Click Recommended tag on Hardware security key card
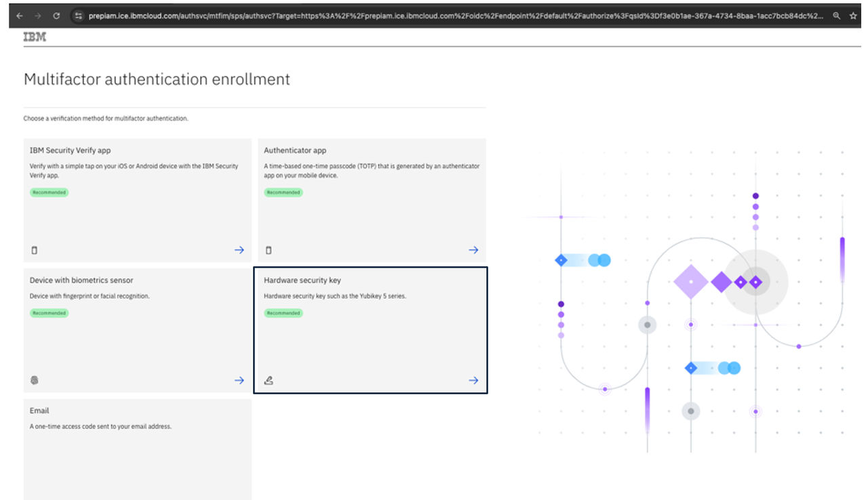This screenshot has width=868, height=500. (283, 313)
